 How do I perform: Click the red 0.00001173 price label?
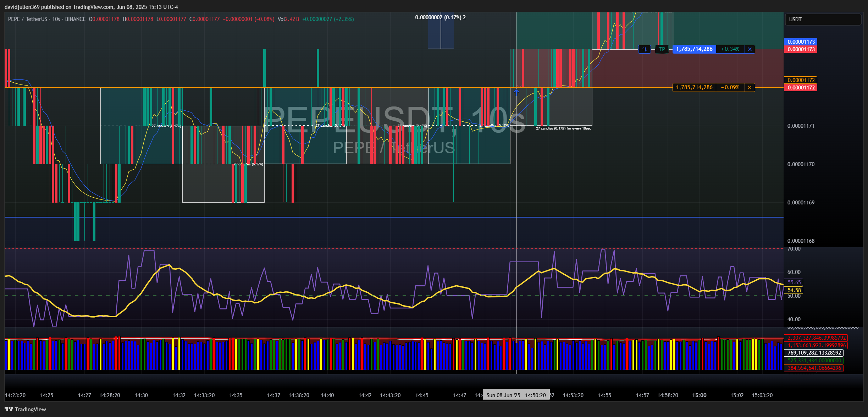click(x=801, y=49)
